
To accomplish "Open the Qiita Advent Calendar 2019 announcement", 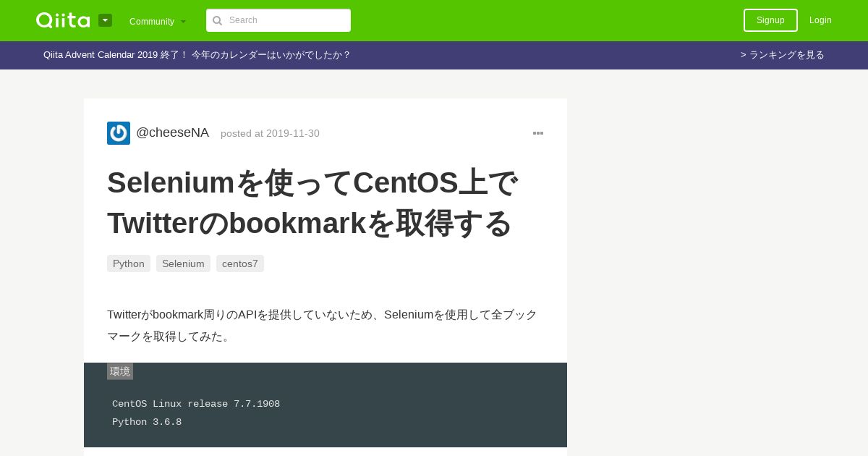I will 197,55.
